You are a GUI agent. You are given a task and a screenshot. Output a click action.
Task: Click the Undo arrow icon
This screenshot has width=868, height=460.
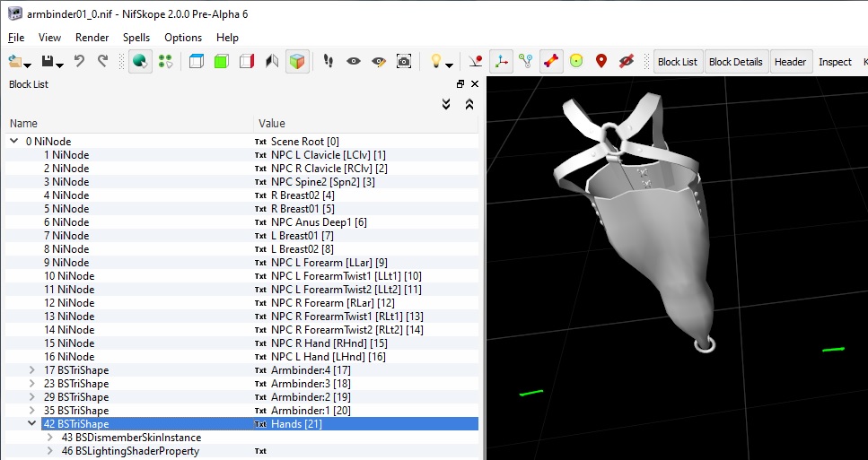[x=79, y=61]
